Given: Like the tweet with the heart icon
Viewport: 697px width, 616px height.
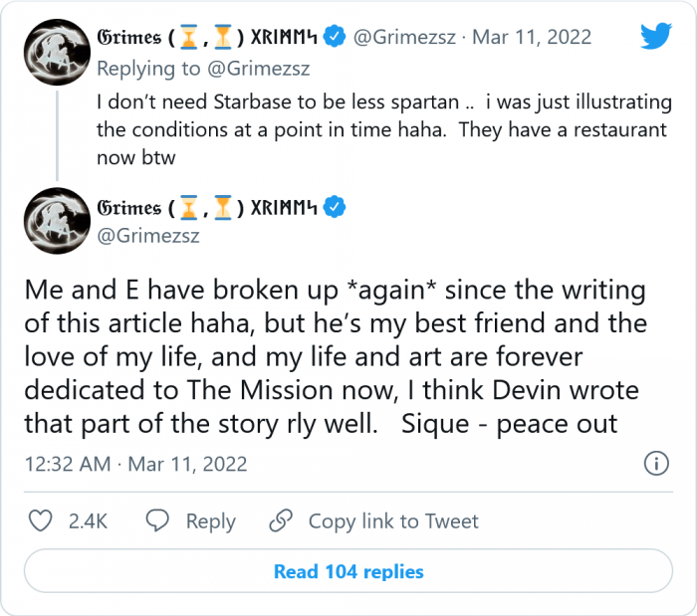Looking at the screenshot, I should tap(40, 520).
